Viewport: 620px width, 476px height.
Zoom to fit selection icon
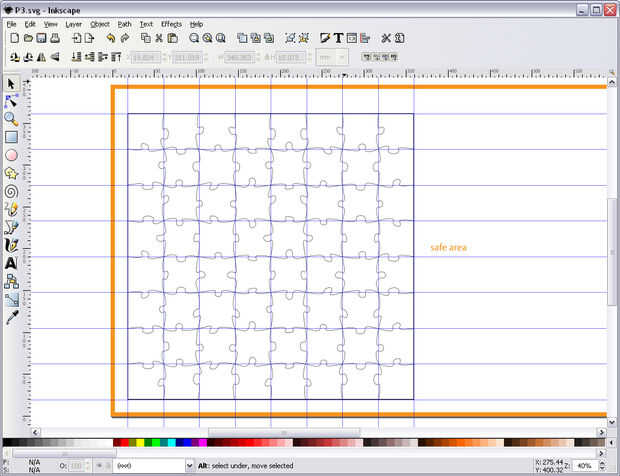pyautogui.click(x=194, y=38)
